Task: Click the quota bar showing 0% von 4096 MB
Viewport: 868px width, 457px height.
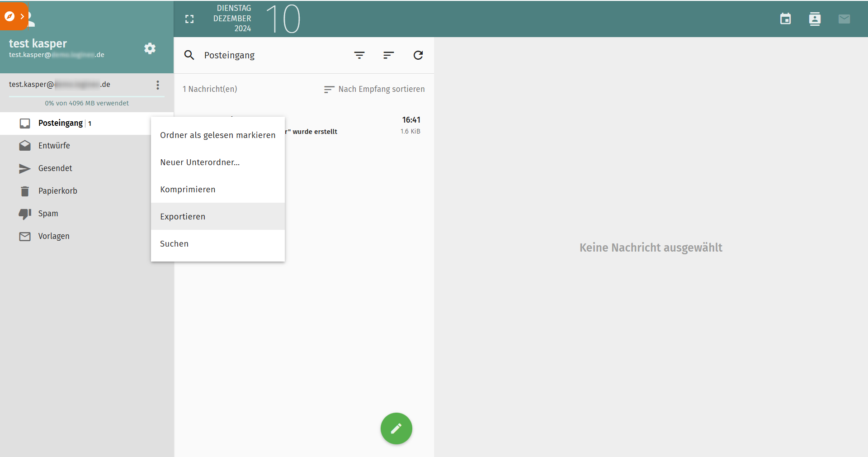Action: tap(86, 103)
